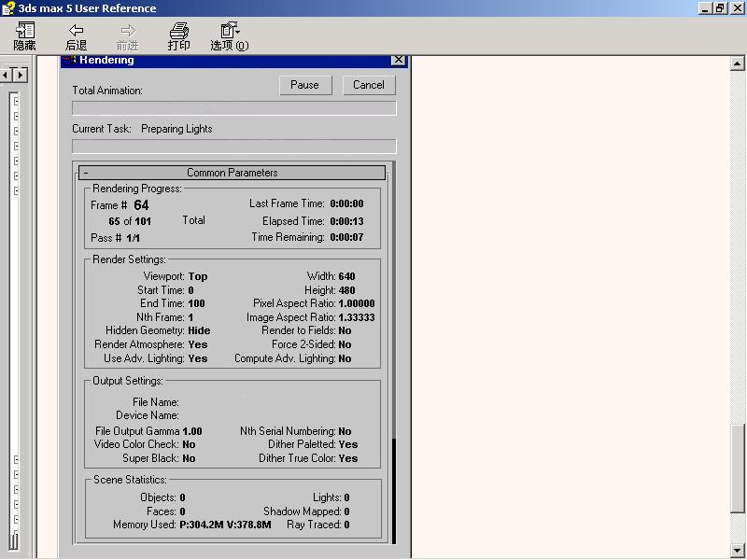Click the 前进 forward toolbar button

click(x=128, y=36)
